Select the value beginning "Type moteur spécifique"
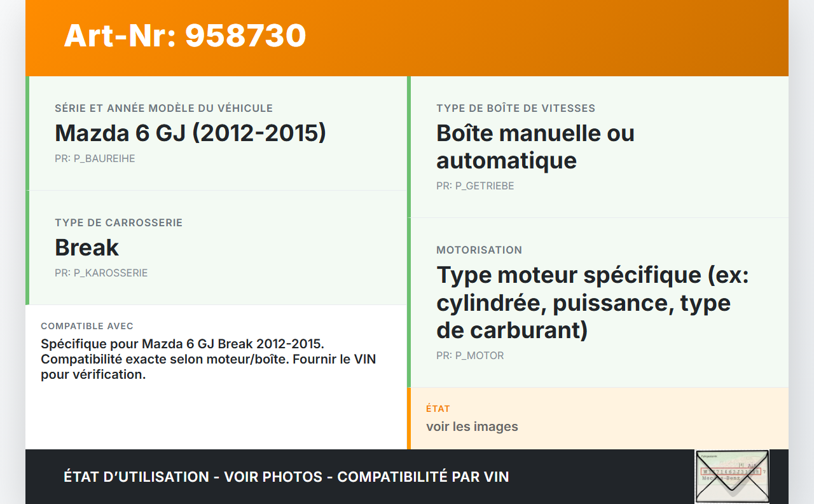This screenshot has height=504, width=814. coord(593,303)
